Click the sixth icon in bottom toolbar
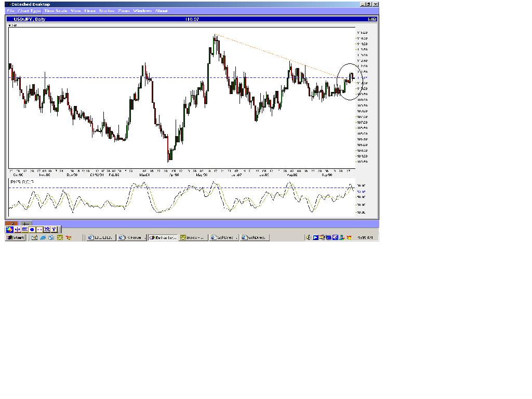532x399 pixels. pos(47,229)
